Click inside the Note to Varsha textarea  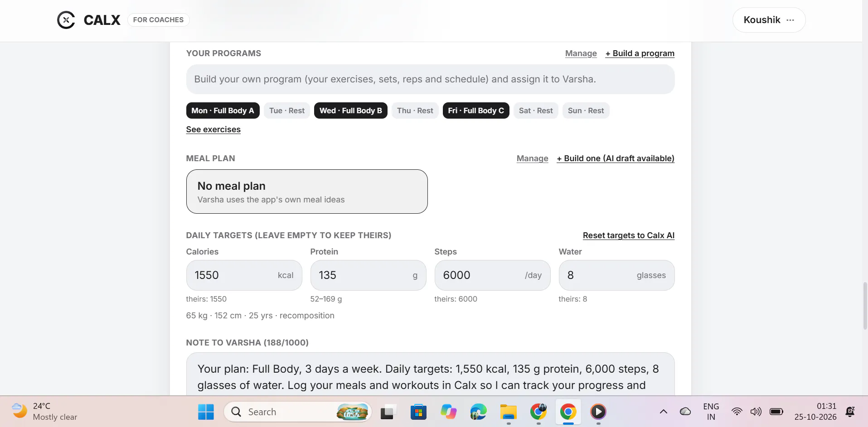(430, 375)
